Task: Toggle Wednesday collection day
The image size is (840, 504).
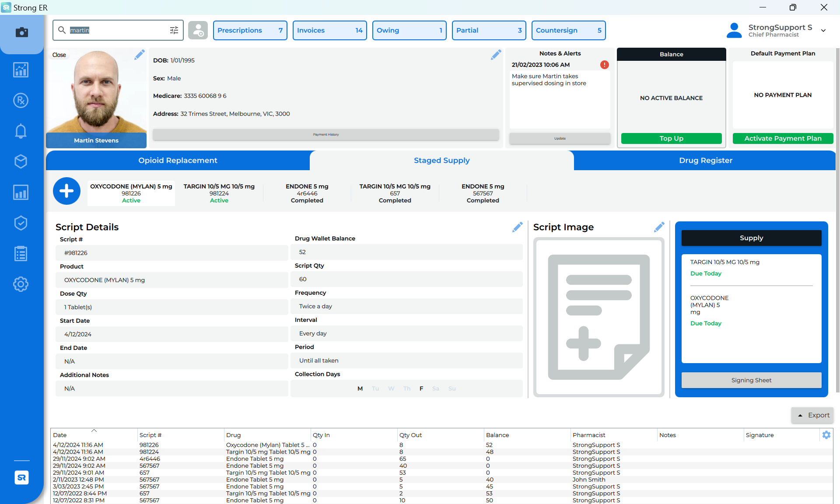Action: coord(391,389)
